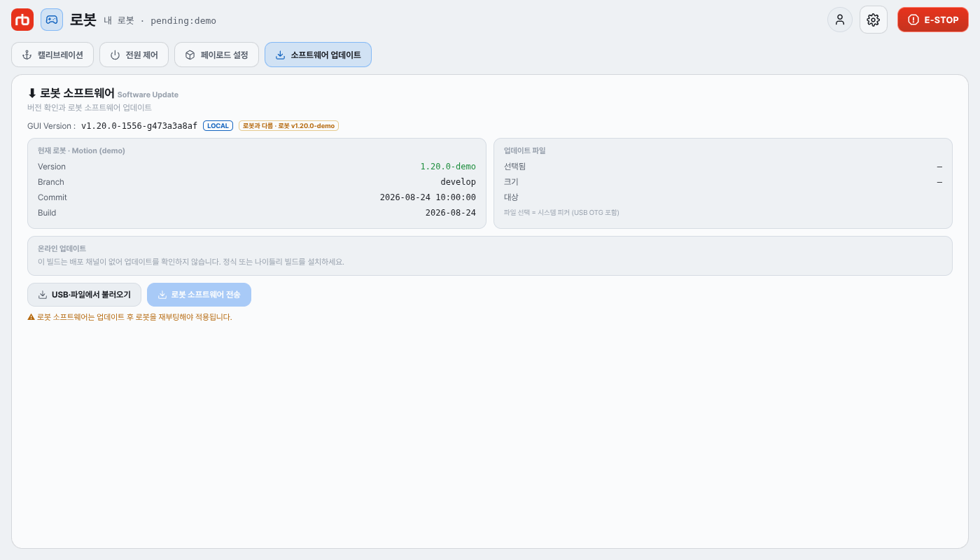Click the LOCAL badge

218,126
